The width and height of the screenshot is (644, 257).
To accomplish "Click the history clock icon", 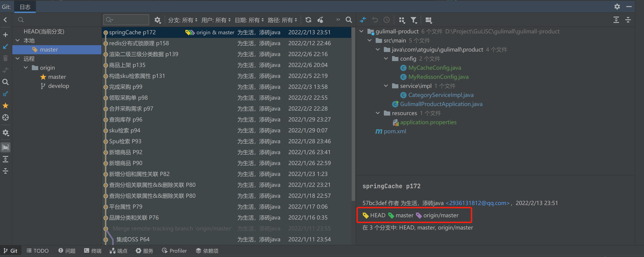I will click(x=387, y=20).
